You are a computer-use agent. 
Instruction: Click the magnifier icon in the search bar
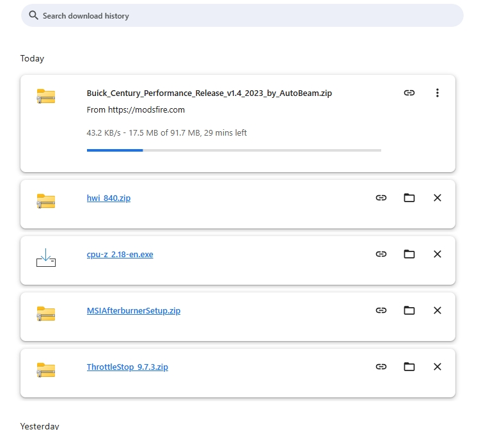33,15
